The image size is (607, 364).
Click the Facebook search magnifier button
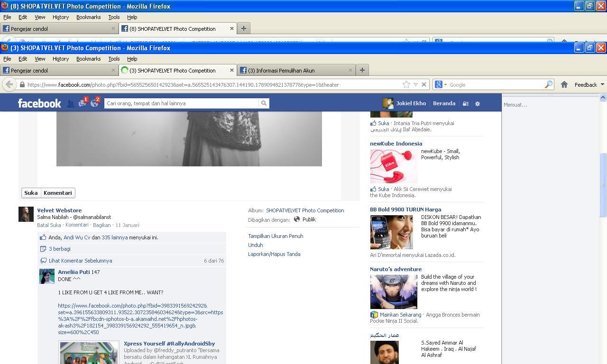264,103
